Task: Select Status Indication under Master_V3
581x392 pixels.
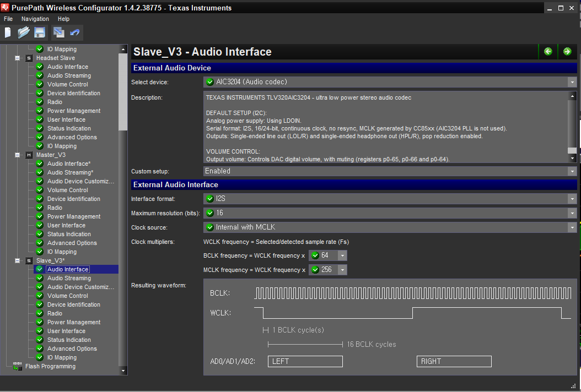Action: pos(69,234)
